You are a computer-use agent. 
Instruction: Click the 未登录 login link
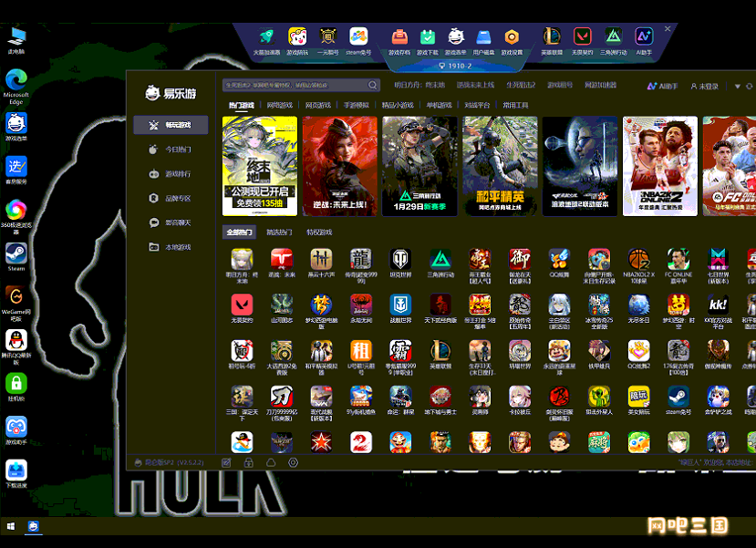tap(704, 87)
